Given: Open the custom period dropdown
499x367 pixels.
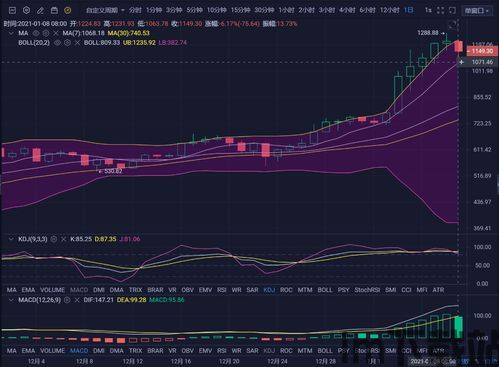Looking at the screenshot, I should 105,11.
